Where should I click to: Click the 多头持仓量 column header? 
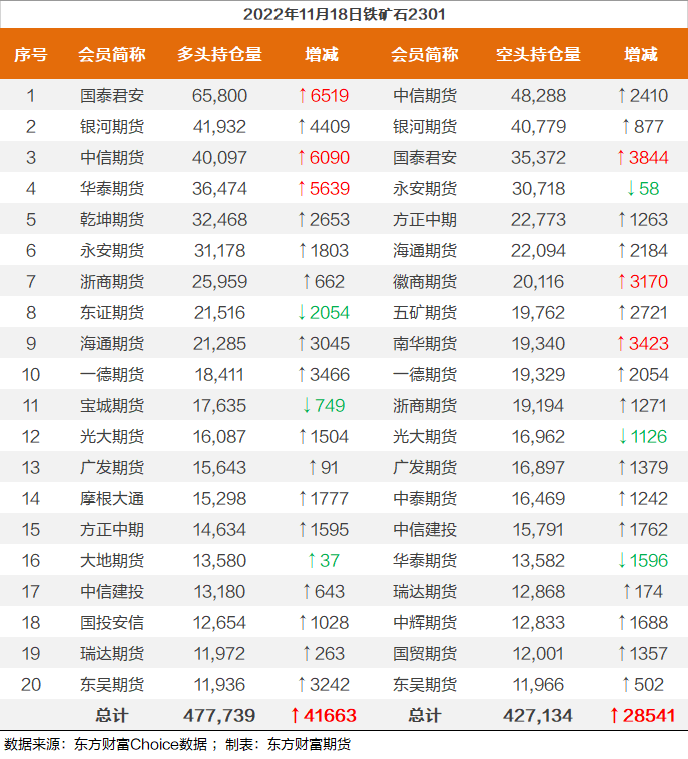pos(219,54)
